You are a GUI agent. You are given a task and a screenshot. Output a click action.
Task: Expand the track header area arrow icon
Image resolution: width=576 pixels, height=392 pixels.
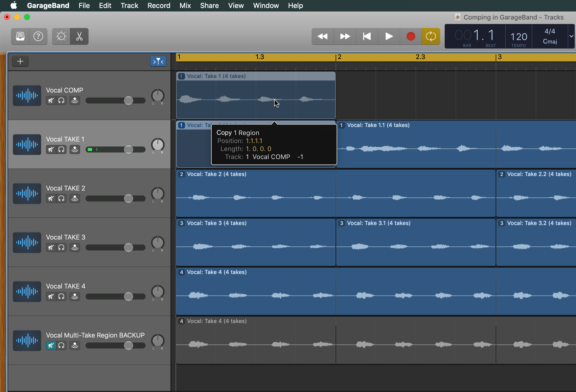(x=159, y=62)
